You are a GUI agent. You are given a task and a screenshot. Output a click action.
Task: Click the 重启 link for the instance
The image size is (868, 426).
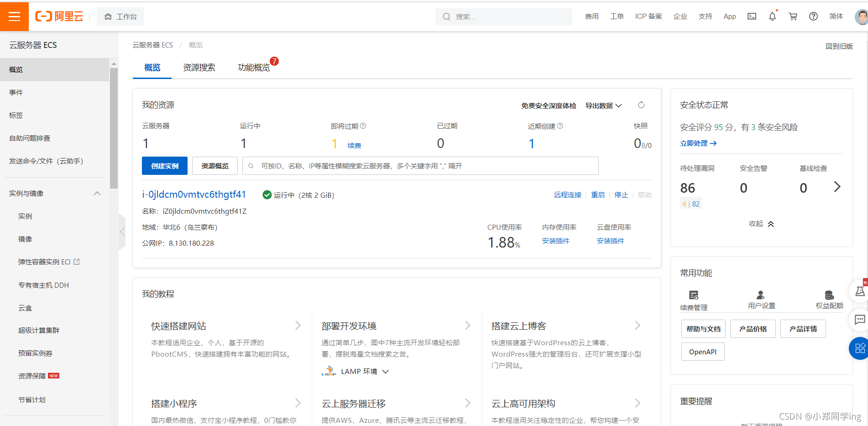coord(598,195)
